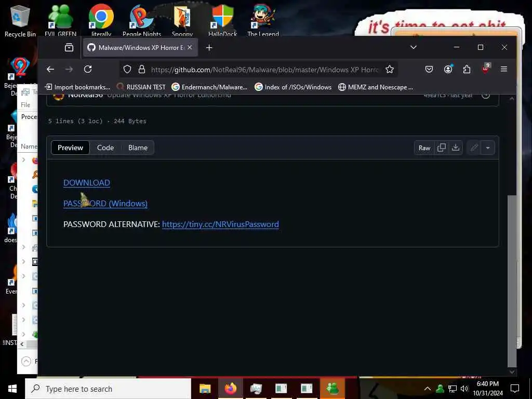This screenshot has width=532, height=399.
Task: Launch the EVIL GREEN desktop shortcut
Action: pyautogui.click(x=60, y=20)
